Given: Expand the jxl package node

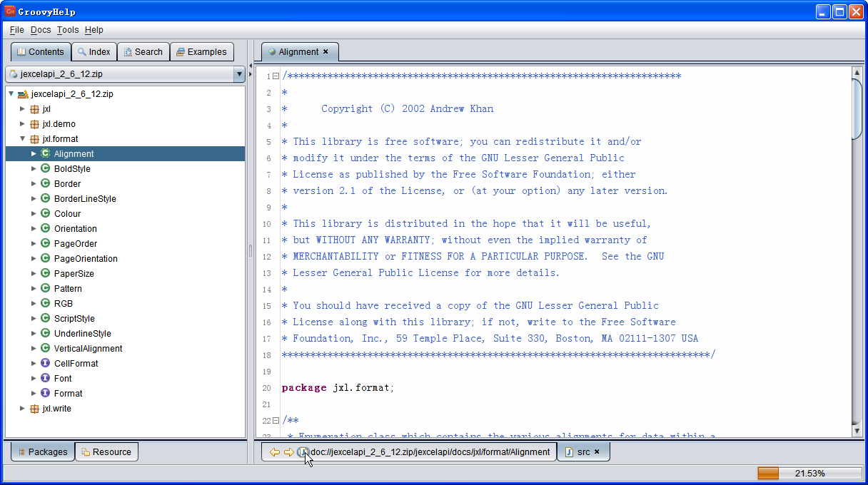Looking at the screenshot, I should pos(23,109).
